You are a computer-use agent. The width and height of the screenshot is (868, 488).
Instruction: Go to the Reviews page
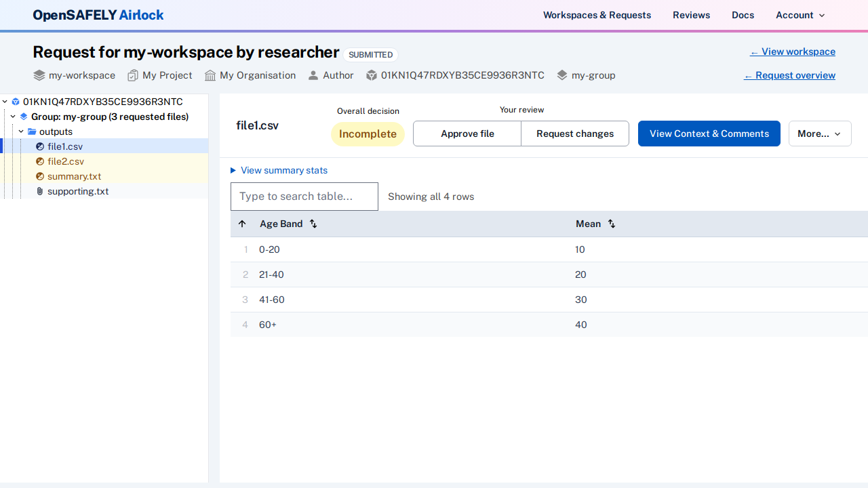(x=691, y=15)
